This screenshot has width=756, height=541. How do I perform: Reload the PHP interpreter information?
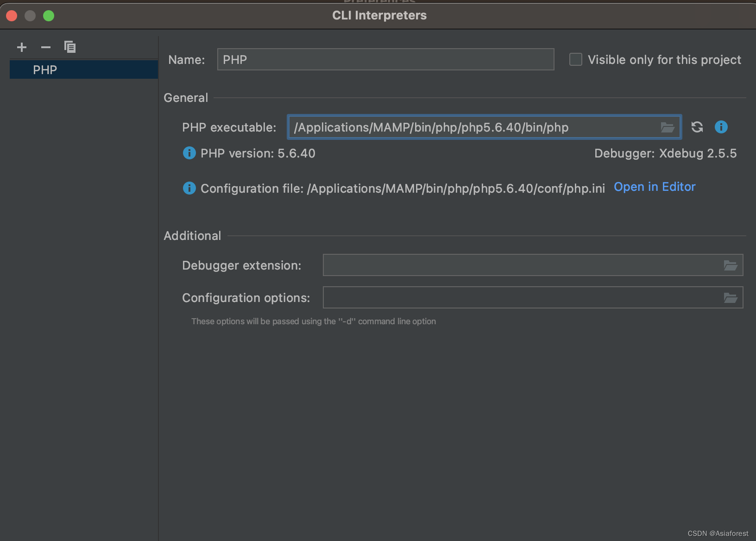tap(697, 127)
